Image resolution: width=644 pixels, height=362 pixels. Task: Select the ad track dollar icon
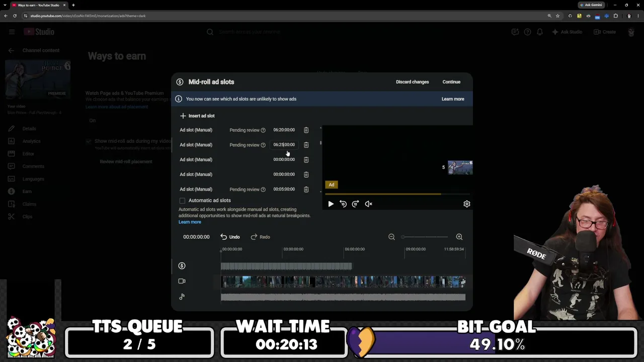(182, 265)
